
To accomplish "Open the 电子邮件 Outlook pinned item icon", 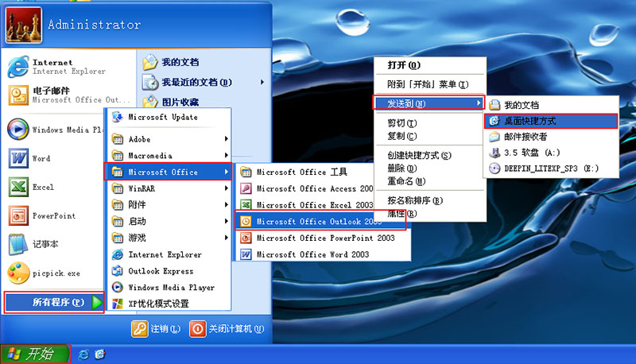I will point(18,95).
